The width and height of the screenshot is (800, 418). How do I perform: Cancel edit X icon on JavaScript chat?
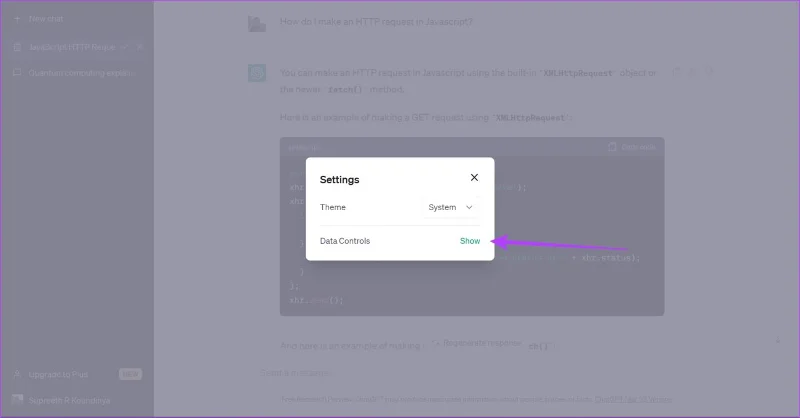(139, 47)
